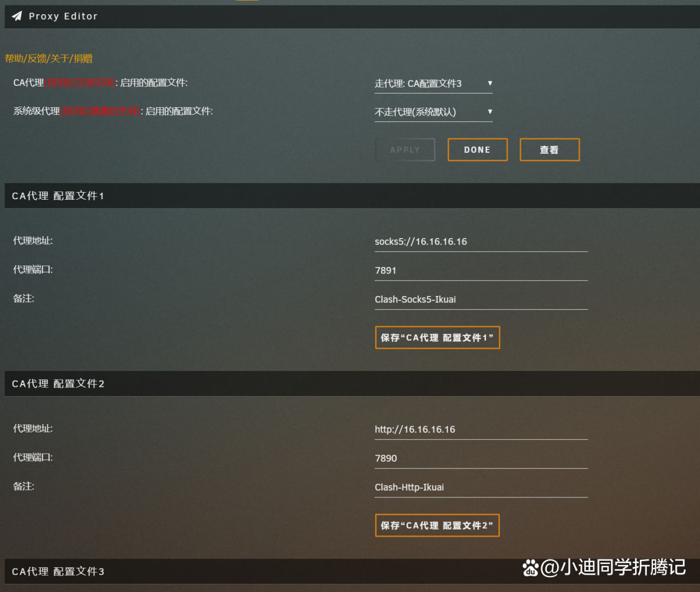Viewport: 700px width, 592px height.
Task: Click the Proxy Editor title text
Action: pyautogui.click(x=63, y=16)
